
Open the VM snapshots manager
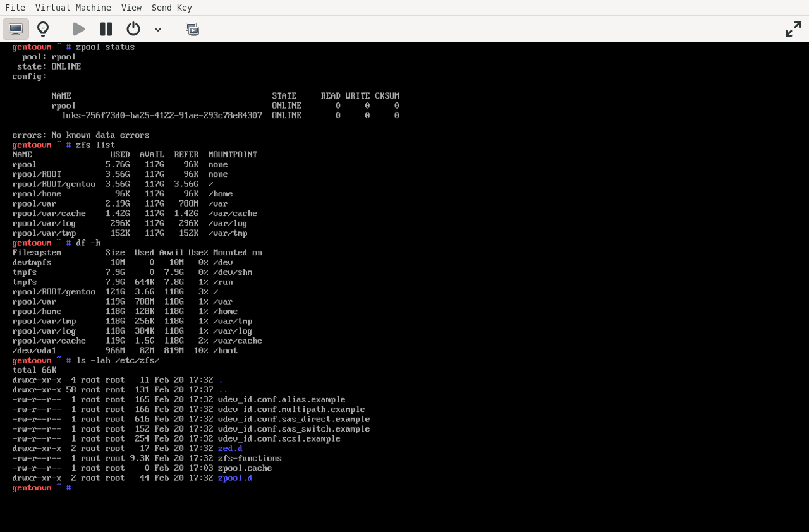192,29
